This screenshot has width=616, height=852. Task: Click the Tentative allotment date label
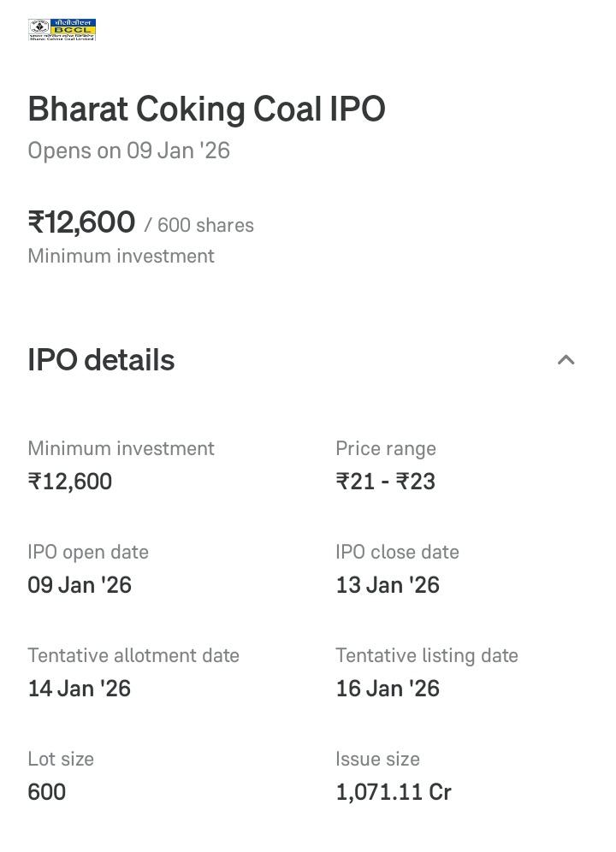[x=133, y=656]
